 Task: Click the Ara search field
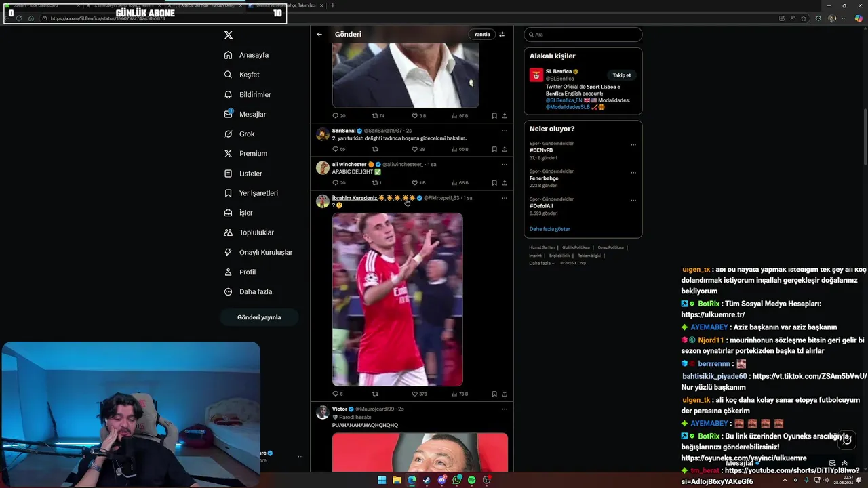[583, 34]
